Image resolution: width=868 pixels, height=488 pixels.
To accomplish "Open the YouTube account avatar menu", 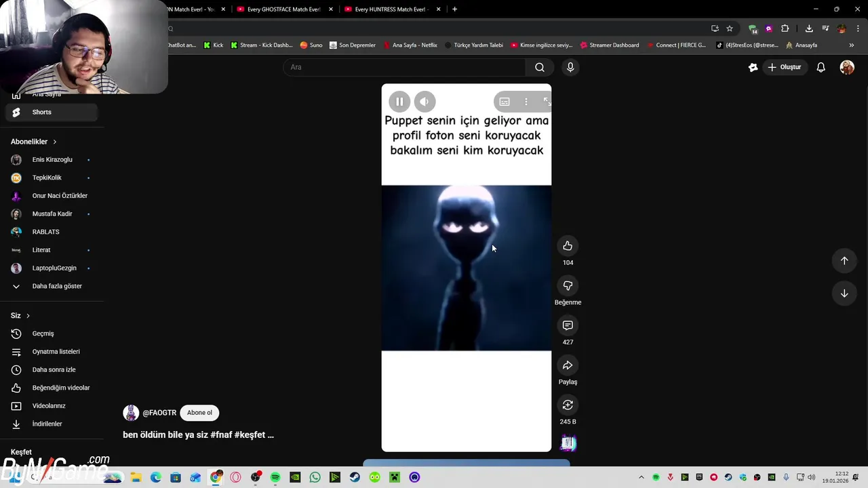I will click(x=847, y=67).
